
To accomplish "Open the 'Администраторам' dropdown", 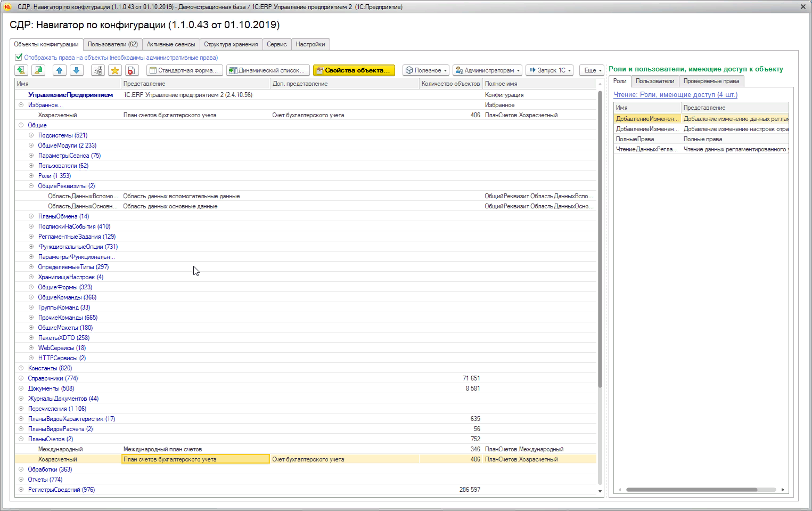I will click(x=487, y=70).
